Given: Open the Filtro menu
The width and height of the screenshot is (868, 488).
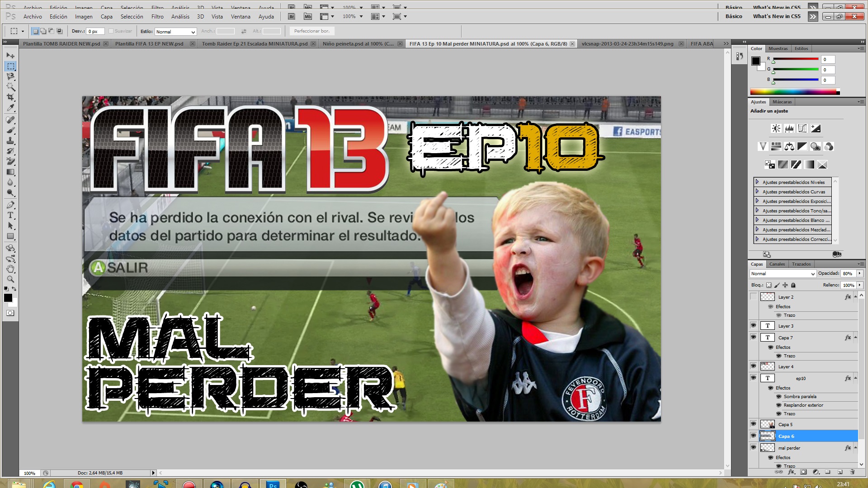Looking at the screenshot, I should [x=157, y=17].
